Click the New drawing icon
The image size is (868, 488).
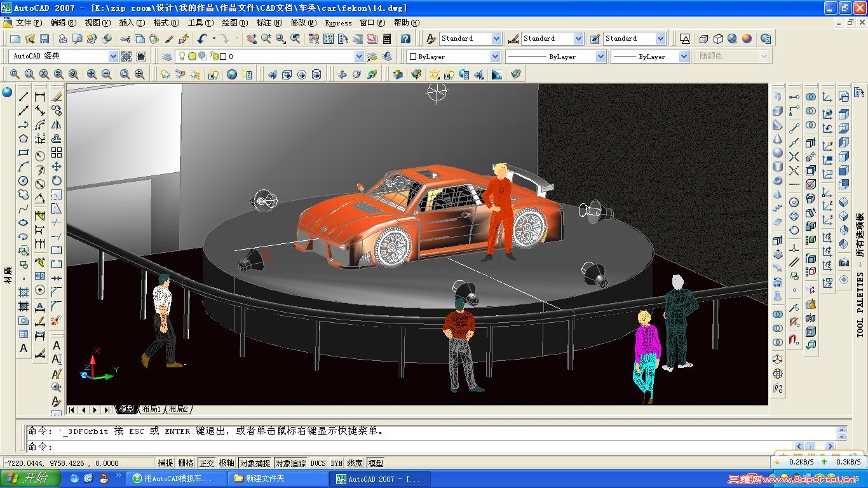point(15,39)
